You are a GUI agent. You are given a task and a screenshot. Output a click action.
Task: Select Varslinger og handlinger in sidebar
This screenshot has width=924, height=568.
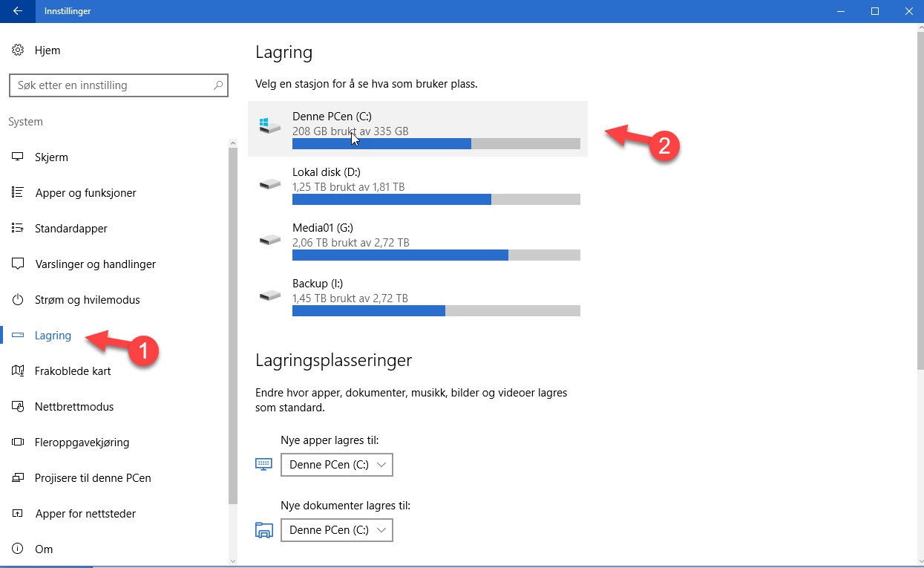tap(95, 264)
